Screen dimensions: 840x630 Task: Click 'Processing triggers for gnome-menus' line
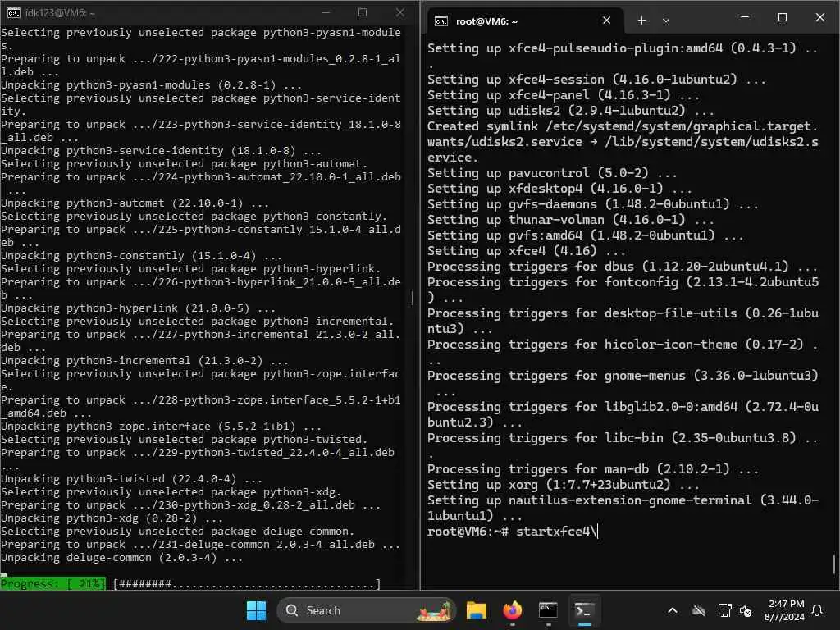[623, 383]
